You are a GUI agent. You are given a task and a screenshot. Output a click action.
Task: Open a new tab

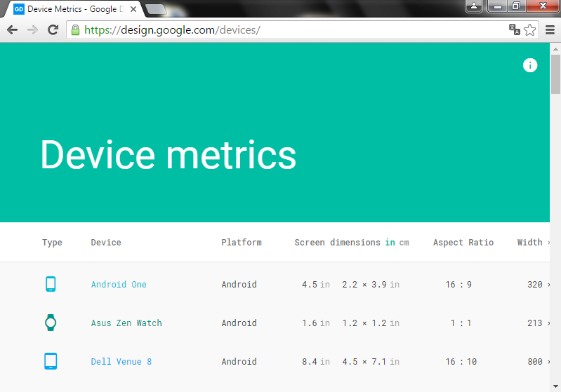pos(154,9)
